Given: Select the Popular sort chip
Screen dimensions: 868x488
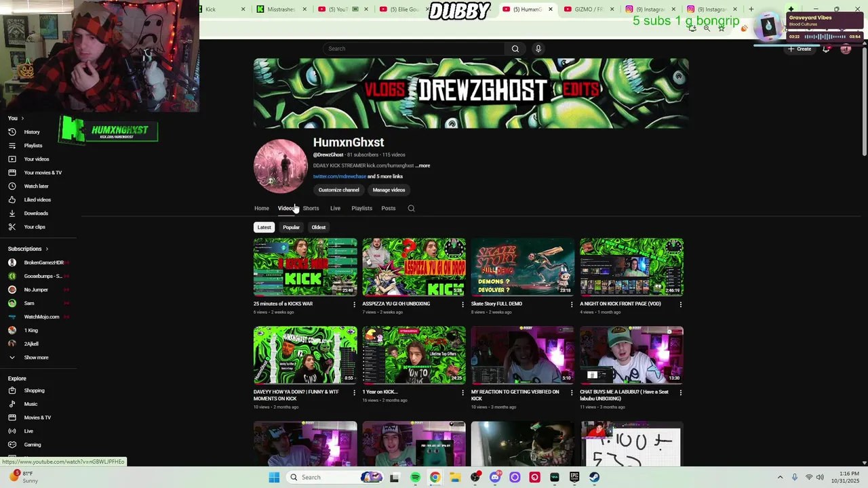Looking at the screenshot, I should [x=291, y=227].
